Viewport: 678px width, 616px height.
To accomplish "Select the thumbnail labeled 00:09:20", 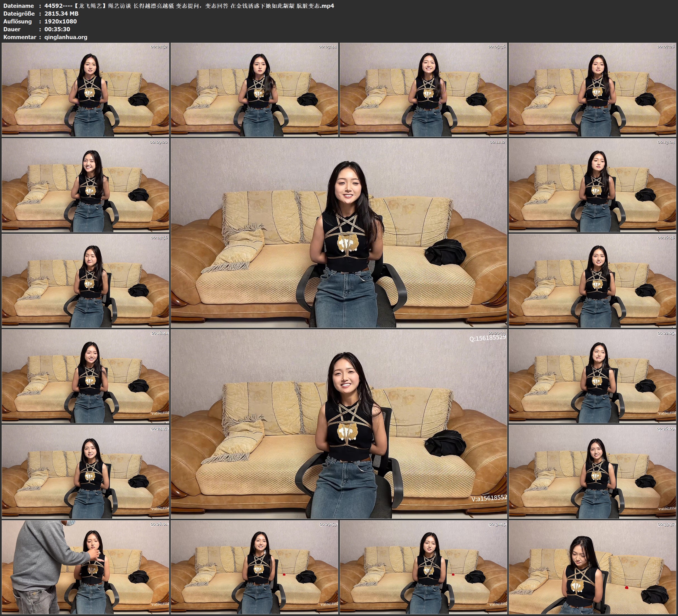I will pyautogui.click(x=85, y=185).
